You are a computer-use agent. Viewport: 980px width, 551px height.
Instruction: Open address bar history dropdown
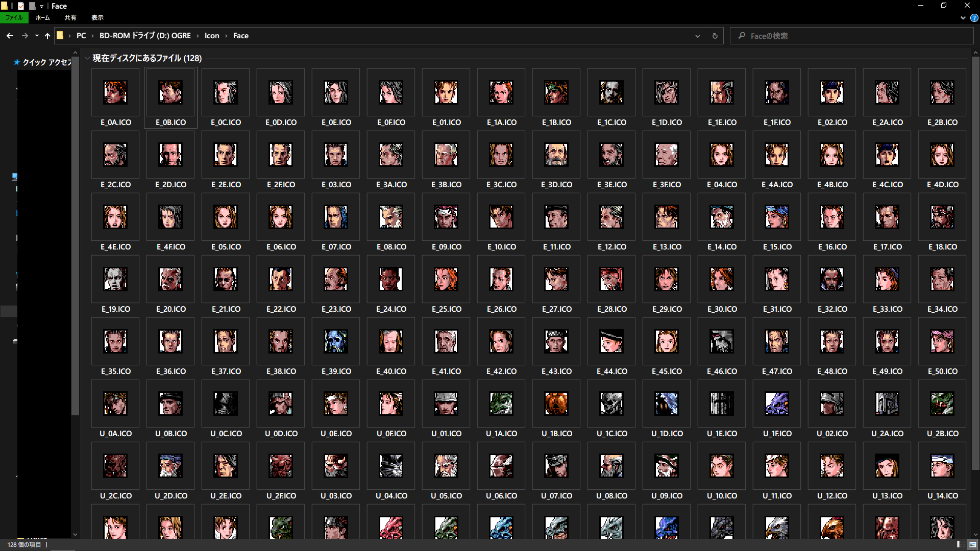697,36
